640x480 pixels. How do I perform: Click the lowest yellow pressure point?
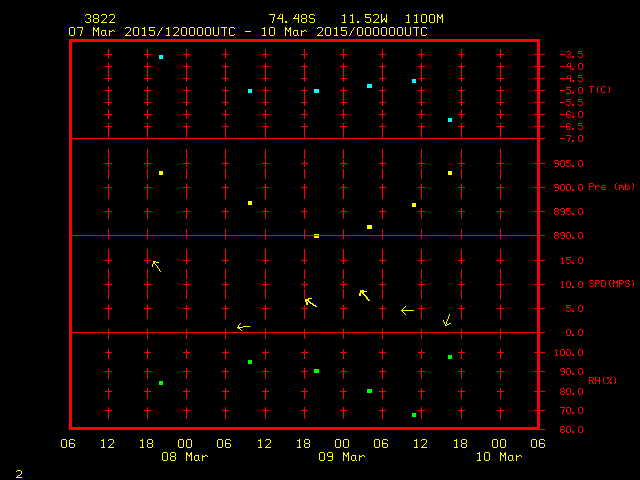pos(316,236)
